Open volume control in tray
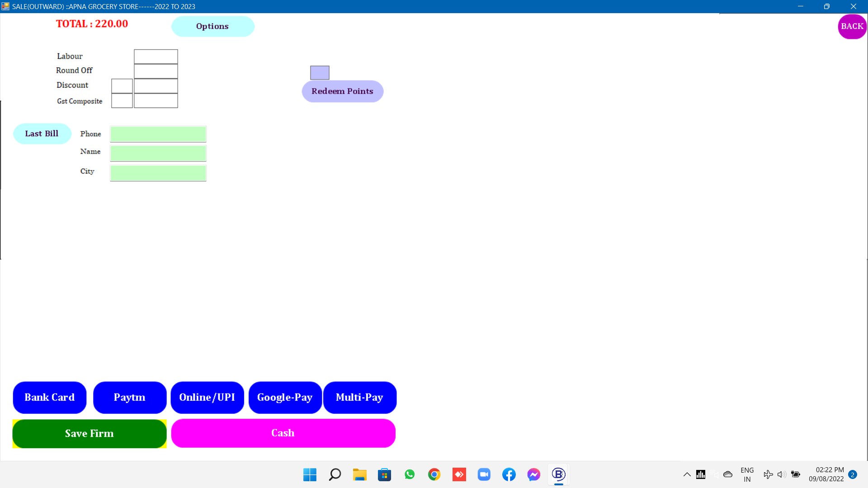Image resolution: width=868 pixels, height=488 pixels. [782, 474]
